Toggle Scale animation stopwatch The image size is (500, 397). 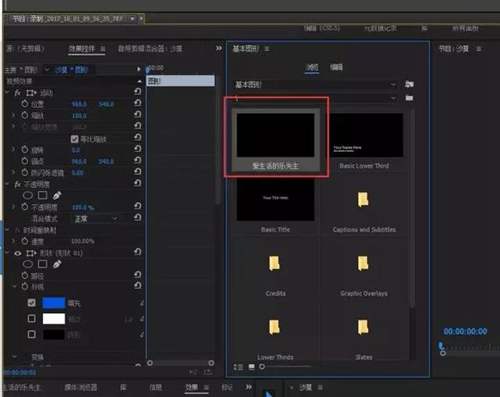[25, 115]
